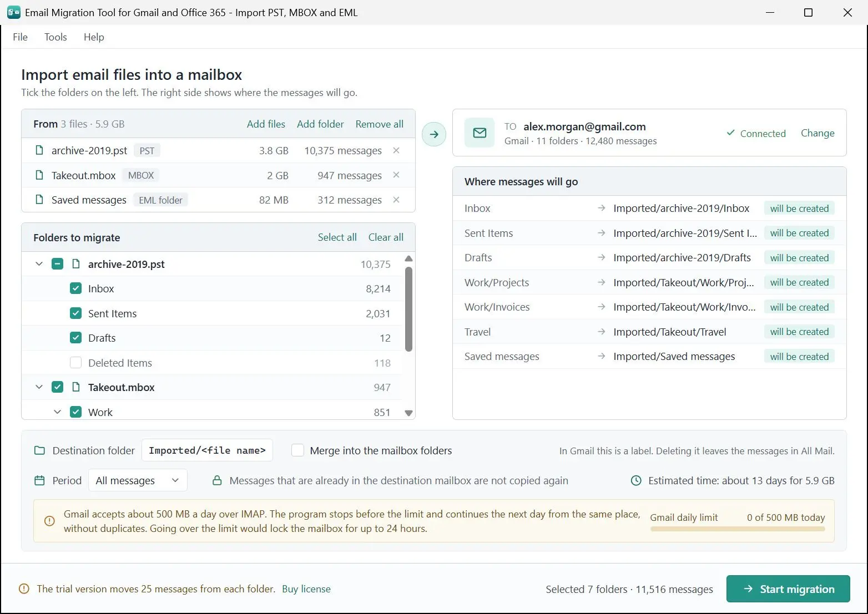Screen dimensions: 868x614
Task: Remove Takeout.mbox with its X icon
Action: [x=396, y=175]
